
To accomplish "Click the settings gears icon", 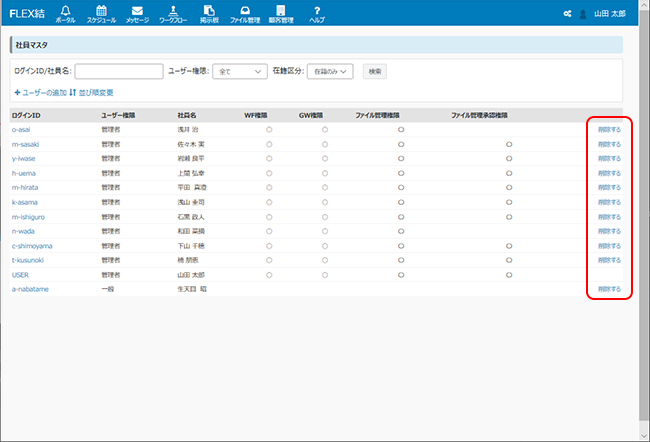I will coord(568,14).
